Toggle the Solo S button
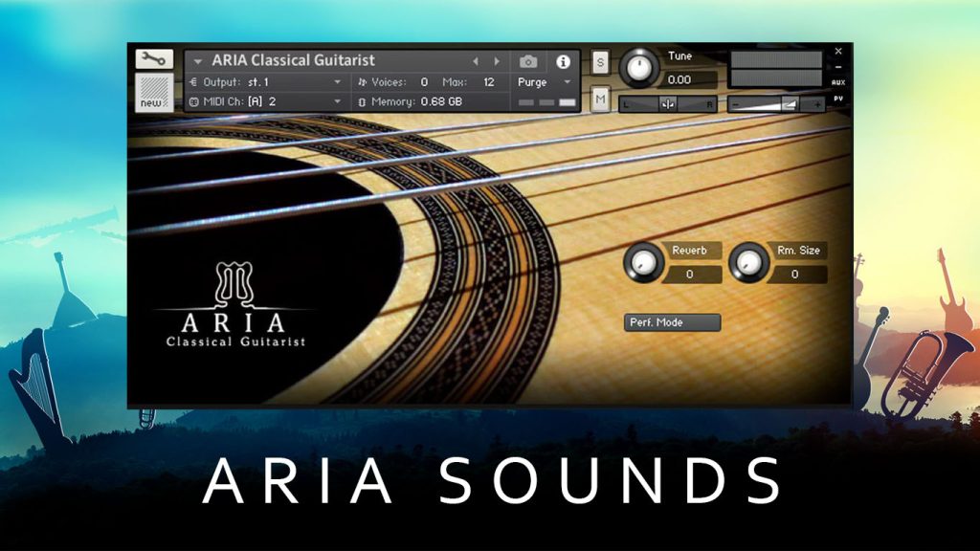Image resolution: width=980 pixels, height=551 pixels. tap(600, 62)
